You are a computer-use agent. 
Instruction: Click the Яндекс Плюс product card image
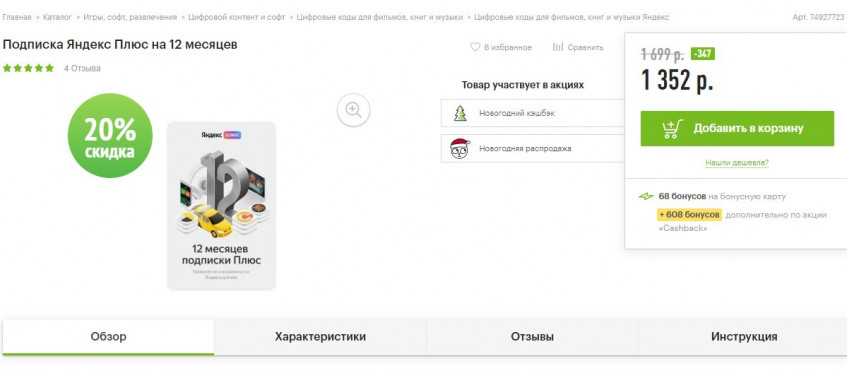coord(221,206)
